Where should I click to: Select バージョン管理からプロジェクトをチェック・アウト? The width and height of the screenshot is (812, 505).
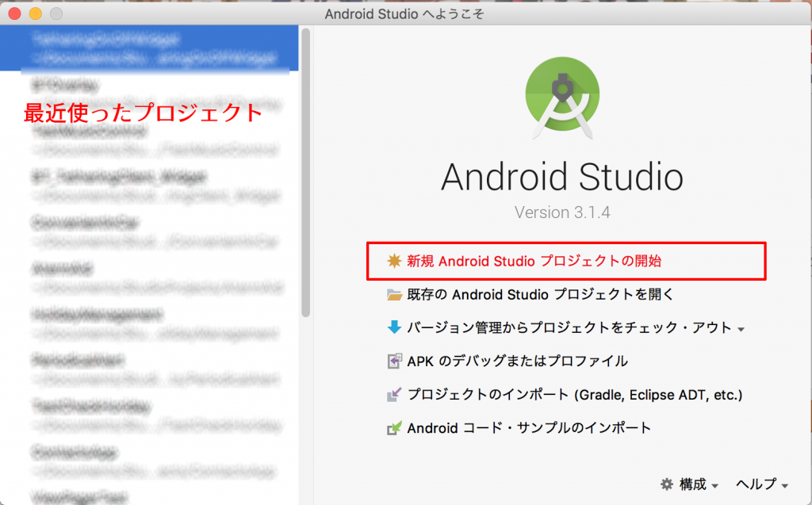(569, 327)
